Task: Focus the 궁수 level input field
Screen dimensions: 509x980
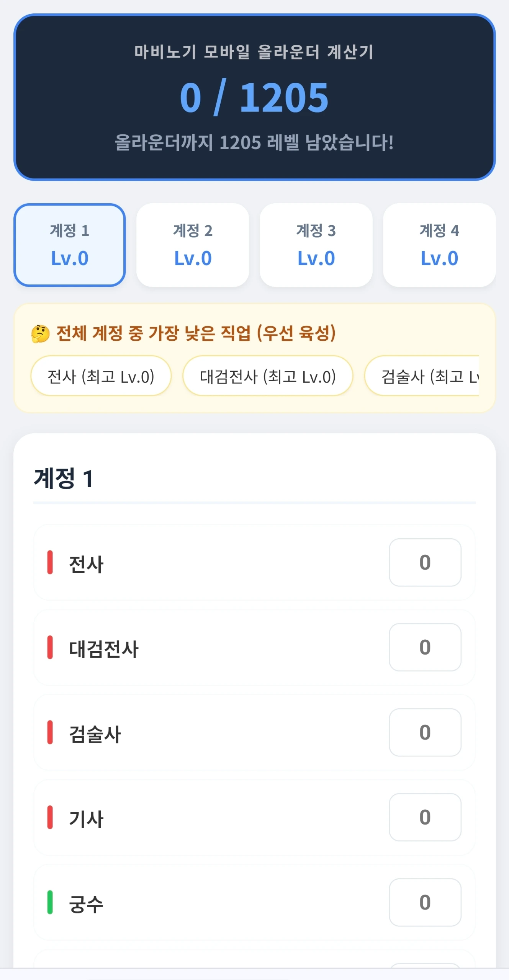Action: [x=425, y=902]
